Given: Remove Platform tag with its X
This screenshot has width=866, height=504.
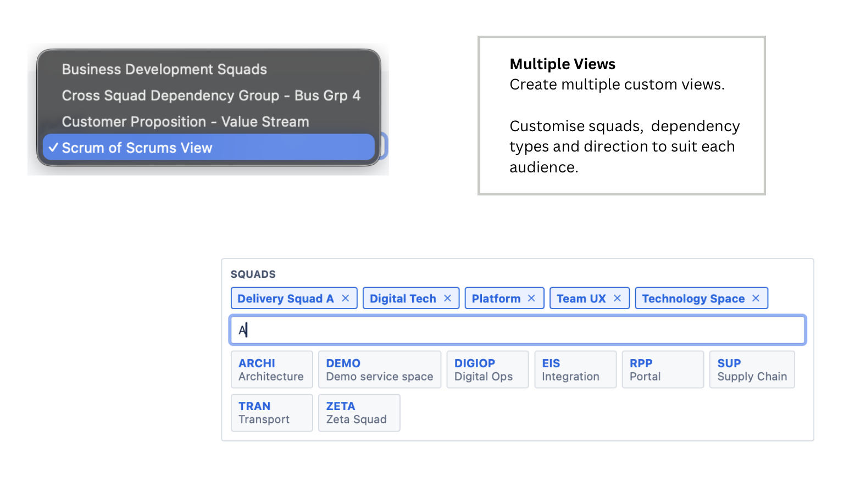Looking at the screenshot, I should click(531, 298).
